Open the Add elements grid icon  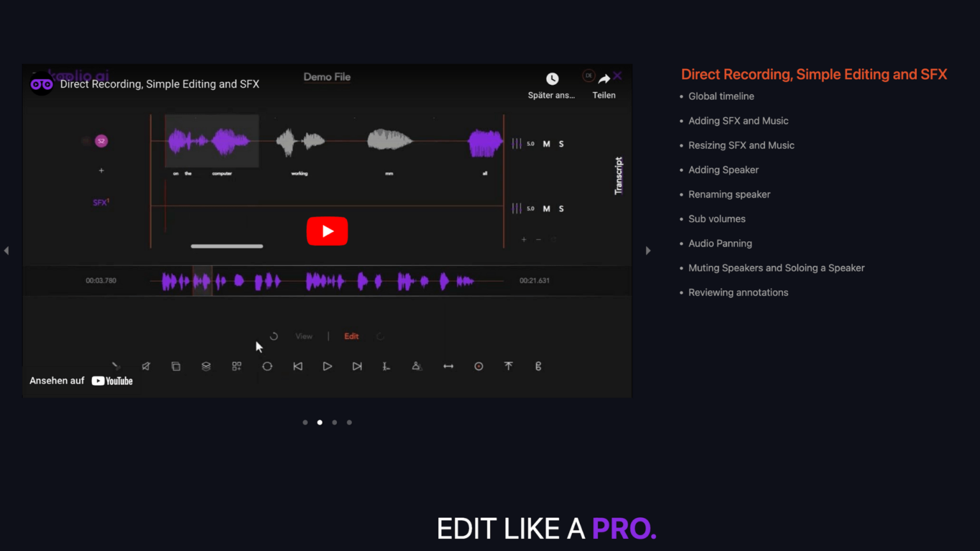(x=237, y=366)
